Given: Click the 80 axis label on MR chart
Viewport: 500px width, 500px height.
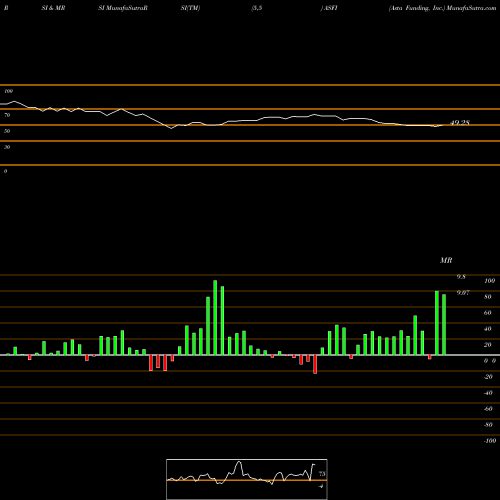Looking at the screenshot, I should click(488, 297).
